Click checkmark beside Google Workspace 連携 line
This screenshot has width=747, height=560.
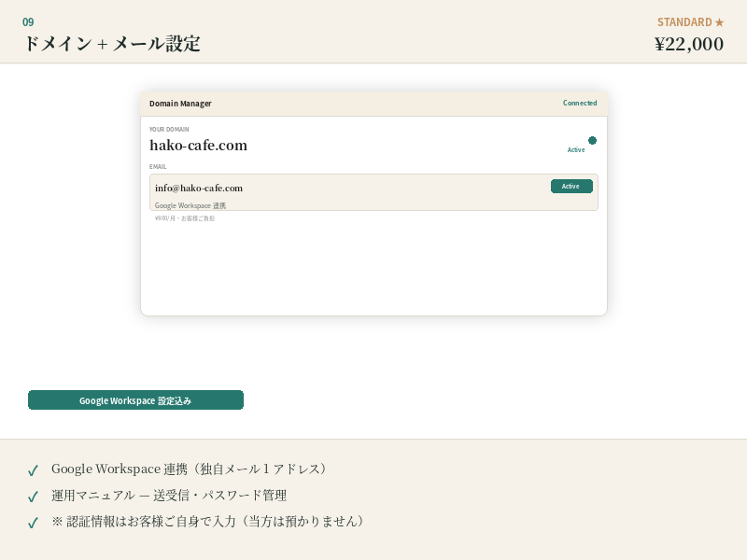33,470
